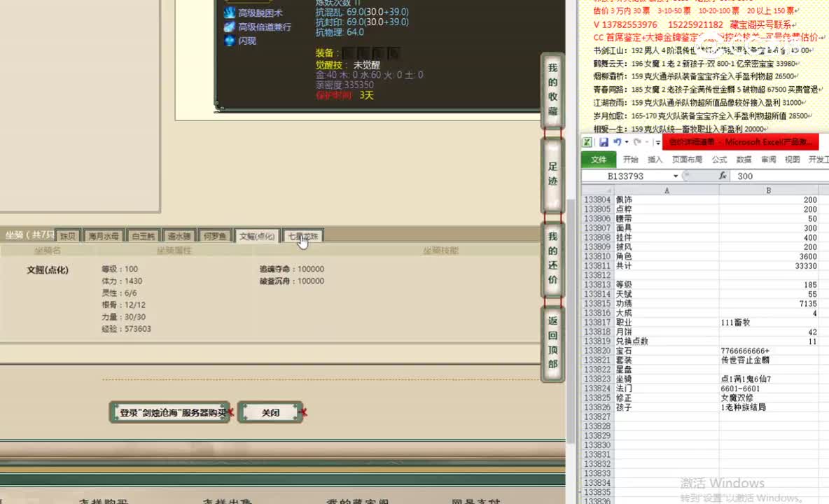Click cell containing 女魔双修
Viewport: 829px width, 504px height.
pos(768,398)
